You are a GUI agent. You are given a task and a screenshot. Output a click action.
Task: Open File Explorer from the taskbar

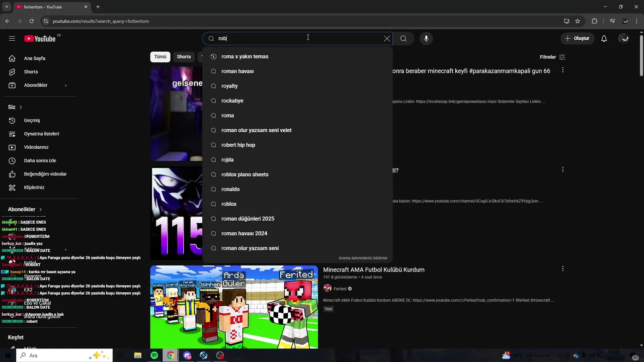click(x=138, y=355)
